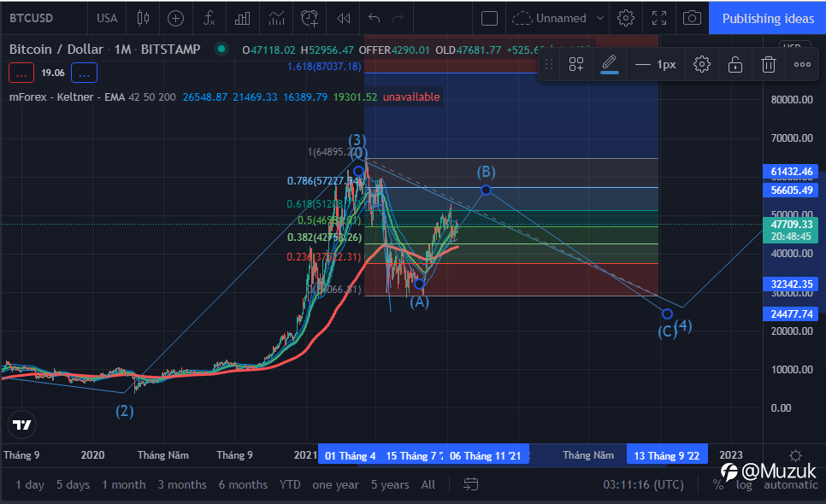Open financial bar chart metrics
The height and width of the screenshot is (504, 826).
pyautogui.click(x=242, y=19)
